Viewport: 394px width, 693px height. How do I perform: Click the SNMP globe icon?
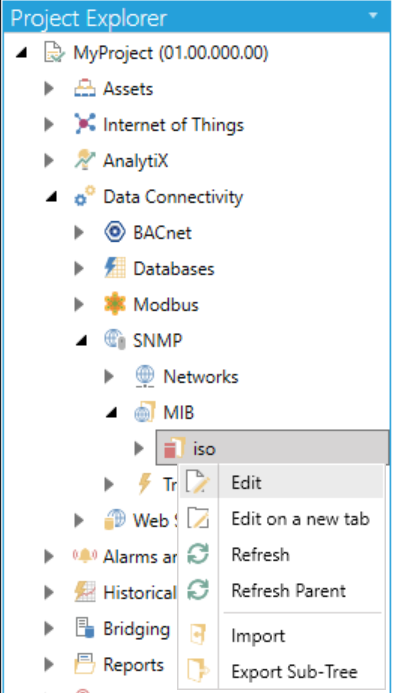point(115,340)
